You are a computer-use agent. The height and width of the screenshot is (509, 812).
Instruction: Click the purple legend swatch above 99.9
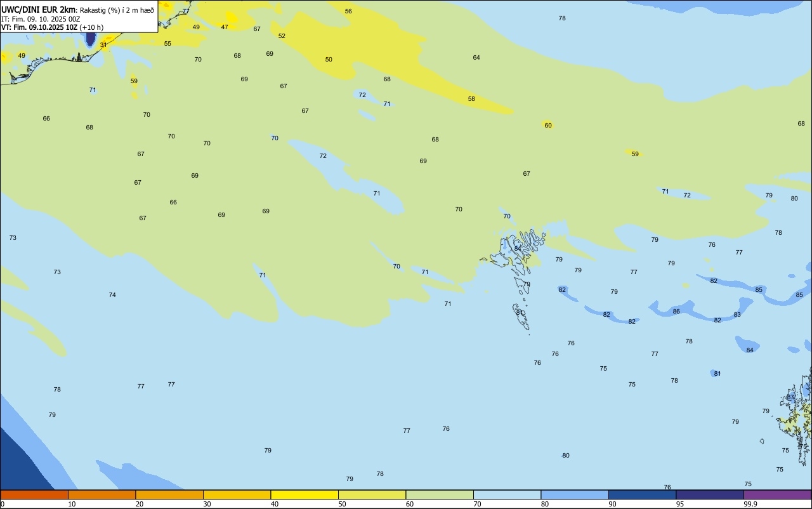[x=777, y=494]
